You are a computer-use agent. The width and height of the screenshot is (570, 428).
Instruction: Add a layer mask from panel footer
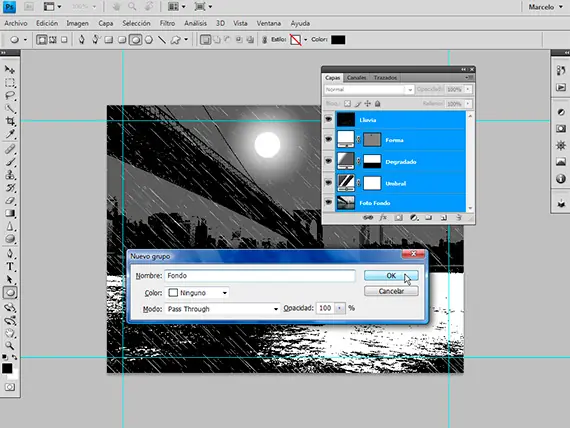pyautogui.click(x=398, y=217)
